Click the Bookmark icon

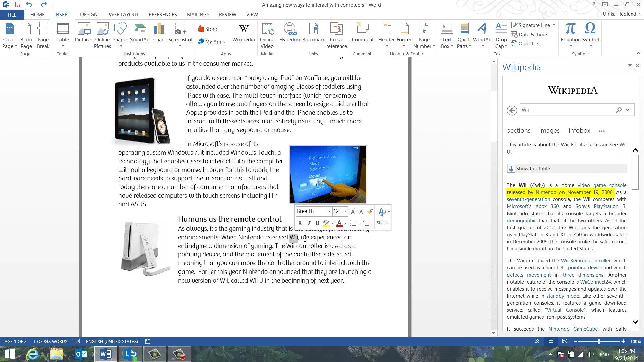tap(314, 33)
